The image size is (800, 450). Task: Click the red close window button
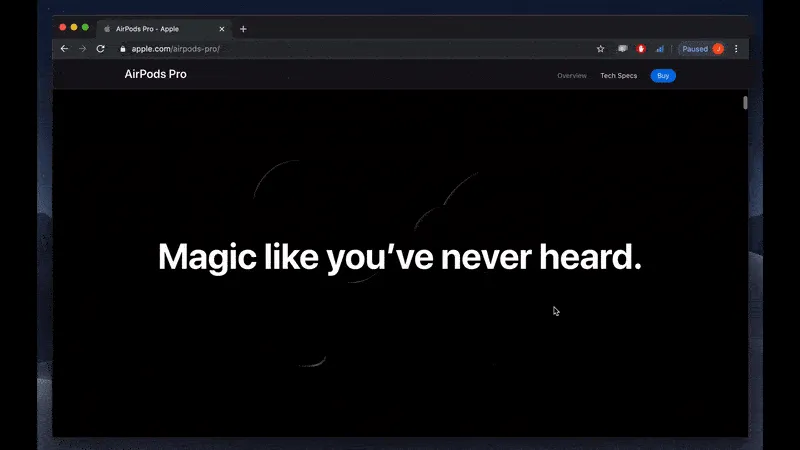click(x=63, y=28)
